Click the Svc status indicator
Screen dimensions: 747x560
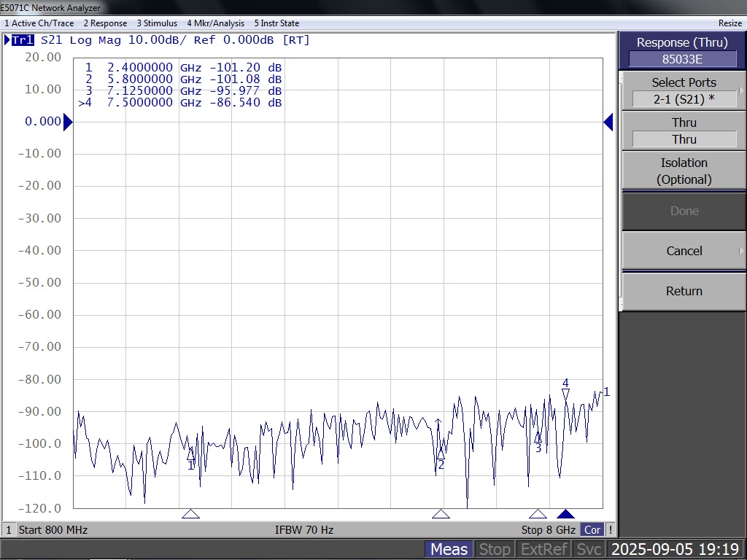589,549
